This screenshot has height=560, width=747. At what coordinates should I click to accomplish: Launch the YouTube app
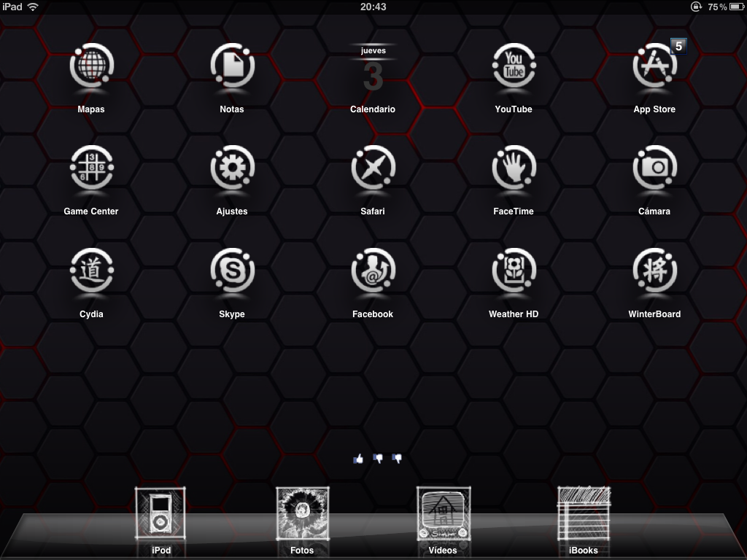[514, 66]
